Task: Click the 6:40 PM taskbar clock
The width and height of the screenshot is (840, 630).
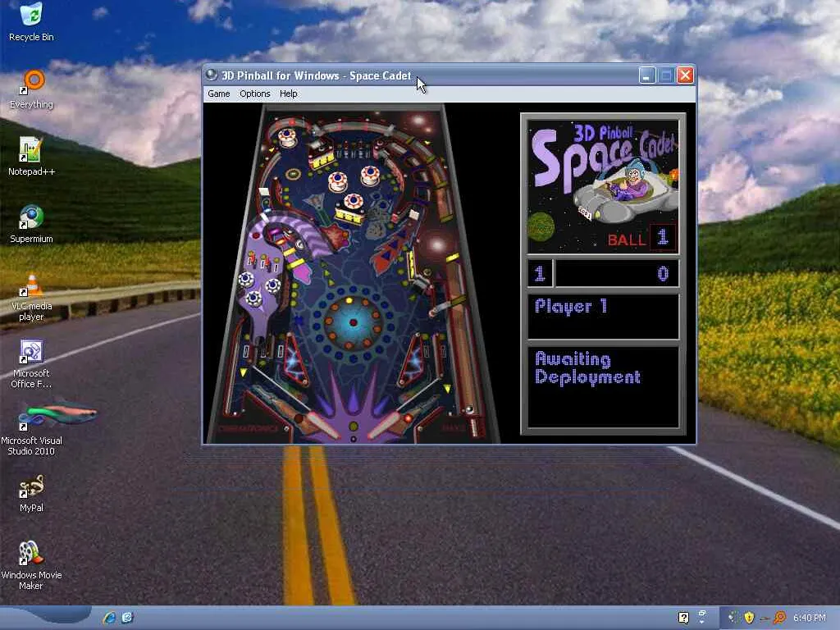Action: tap(810, 618)
